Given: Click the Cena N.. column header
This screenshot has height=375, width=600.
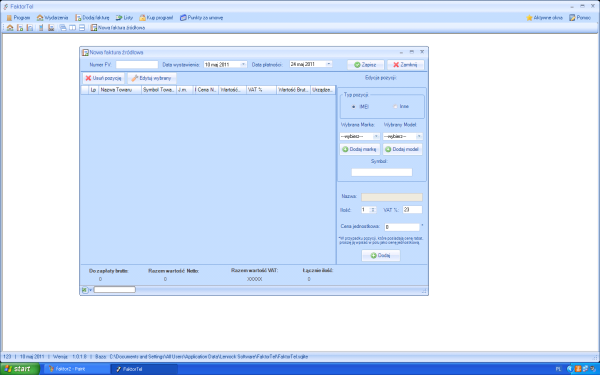Looking at the screenshot, I should 206,90.
